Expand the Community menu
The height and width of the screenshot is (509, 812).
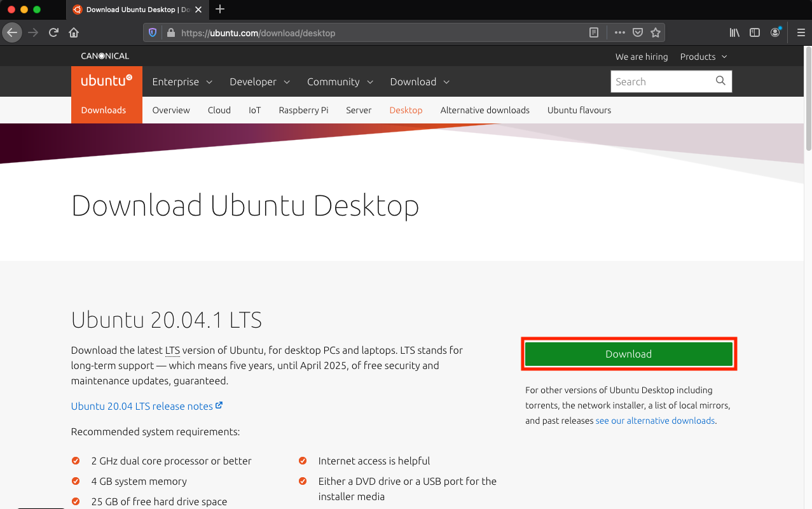pos(340,81)
